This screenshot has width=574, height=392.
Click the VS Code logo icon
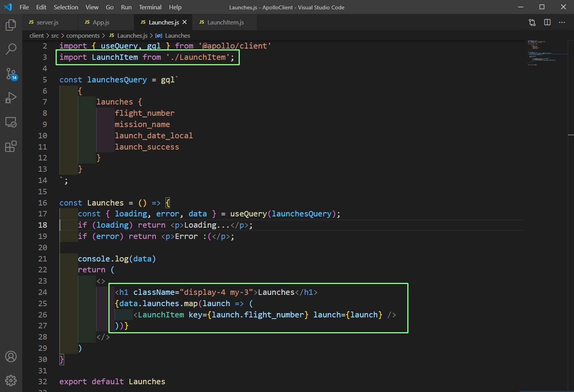(x=8, y=7)
